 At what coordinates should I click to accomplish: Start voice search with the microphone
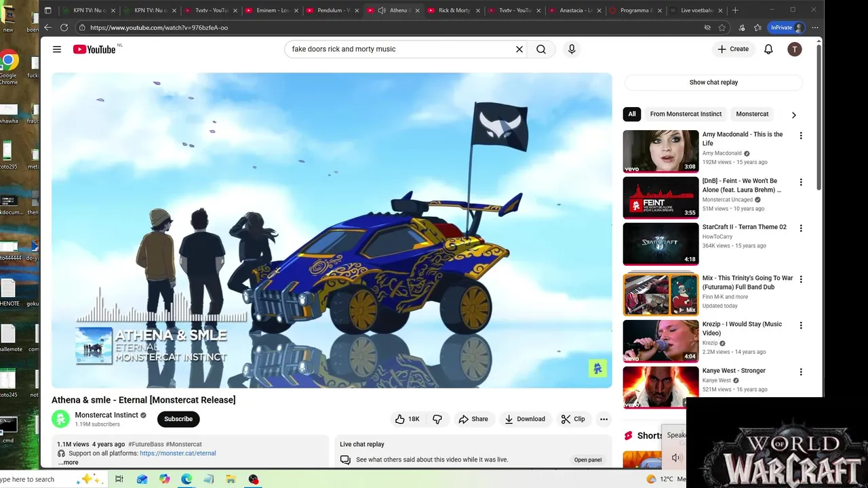coord(572,49)
